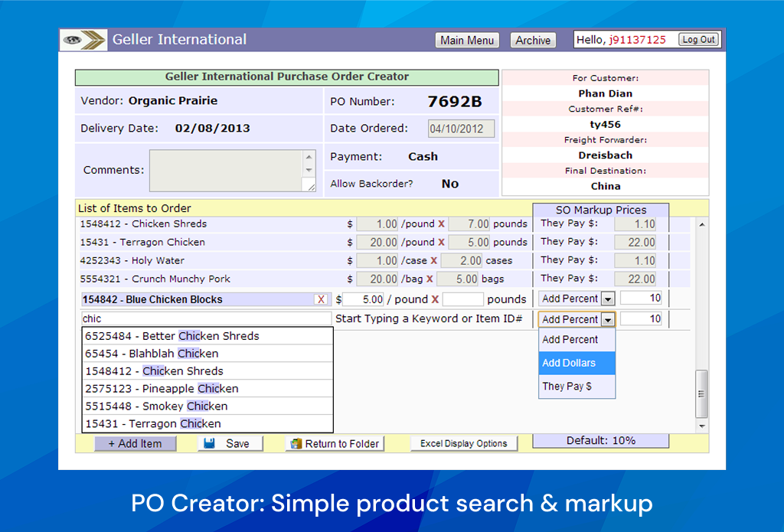784x532 pixels.
Task: Click the Geller International logo icon
Action: click(x=83, y=40)
